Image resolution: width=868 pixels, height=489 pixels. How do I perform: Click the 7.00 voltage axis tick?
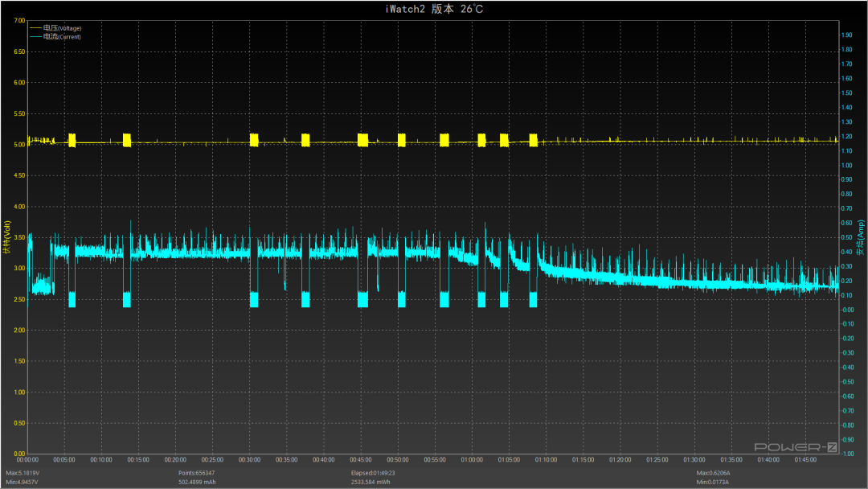click(x=19, y=20)
